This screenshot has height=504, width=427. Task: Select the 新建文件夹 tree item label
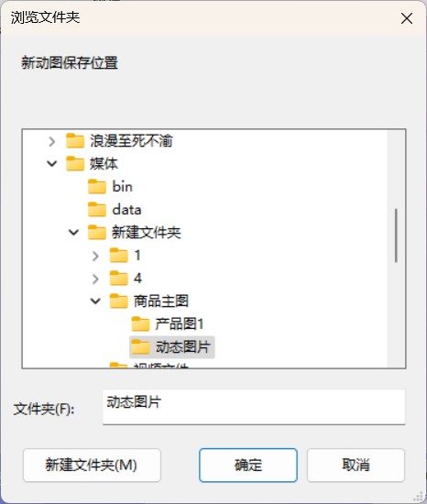point(147,232)
